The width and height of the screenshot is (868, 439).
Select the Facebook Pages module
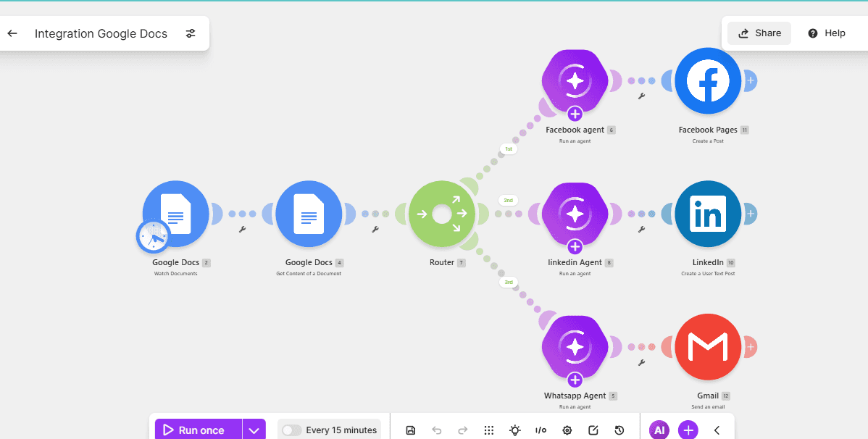(708, 81)
